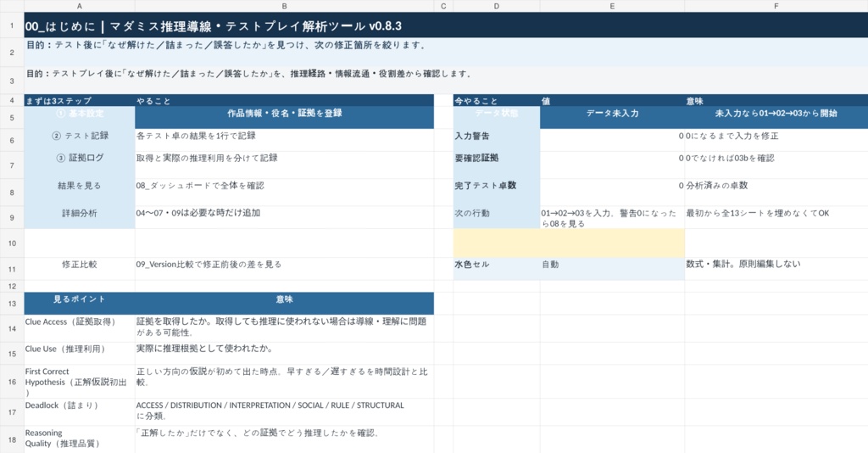Select row 1 header
The width and height of the screenshot is (868, 453).
(12, 25)
